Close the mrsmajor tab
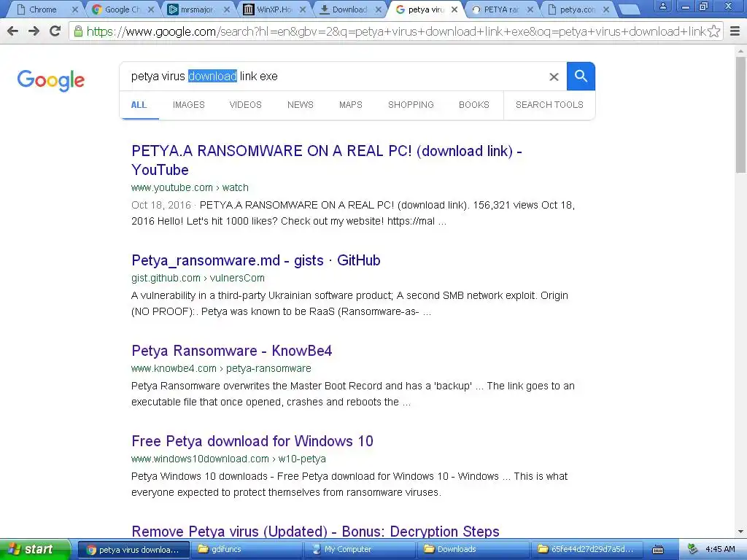The image size is (747, 560). (227, 9)
